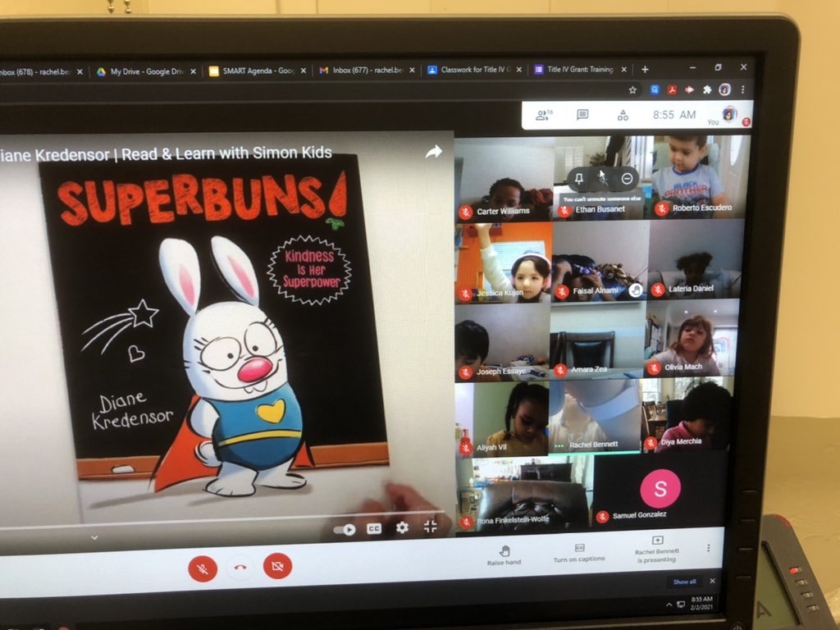
Task: Remove Ethan Busanet from the call
Action: click(x=627, y=178)
